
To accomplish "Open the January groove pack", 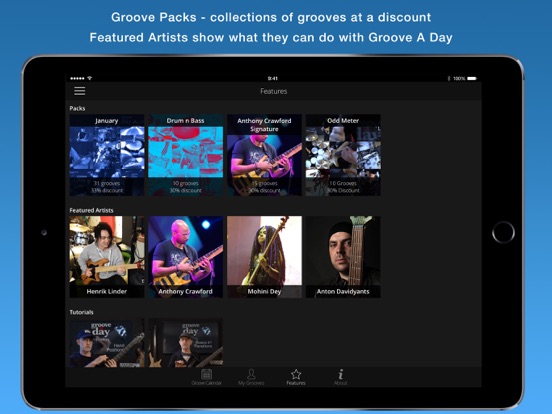I will tap(107, 155).
